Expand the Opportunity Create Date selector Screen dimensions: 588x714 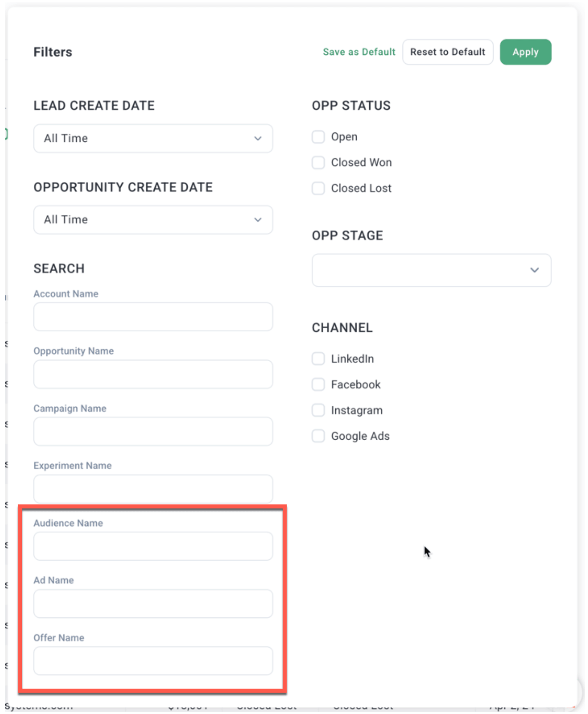(x=153, y=219)
